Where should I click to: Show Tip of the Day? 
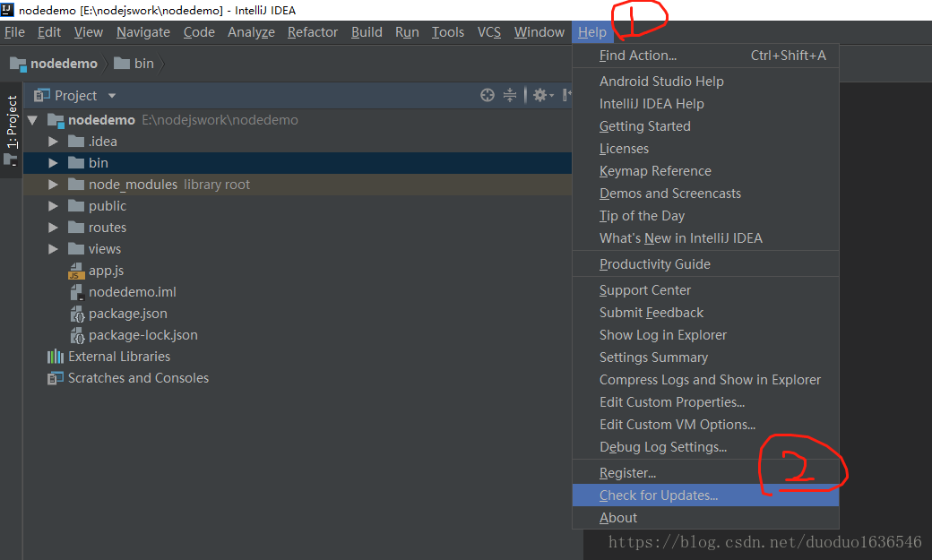705,216
